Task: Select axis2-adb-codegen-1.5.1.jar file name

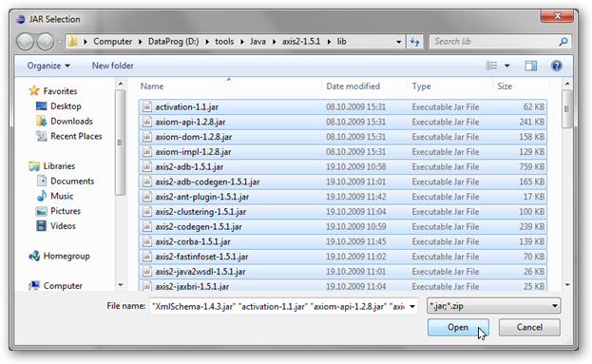Action: 207,182
